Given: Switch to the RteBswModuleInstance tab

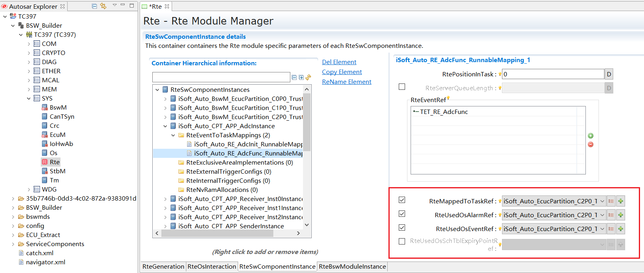Looking at the screenshot, I should pyautogui.click(x=352, y=267).
